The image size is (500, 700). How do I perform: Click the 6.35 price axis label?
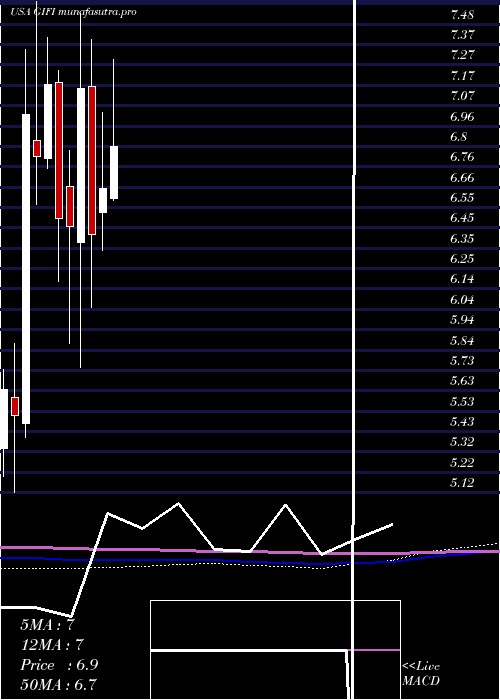pos(462,238)
